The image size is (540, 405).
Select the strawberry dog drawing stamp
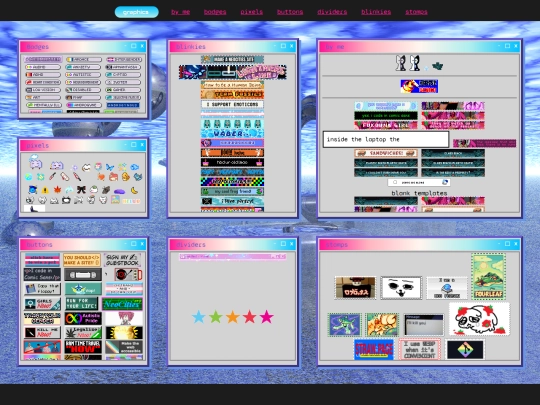click(x=479, y=319)
